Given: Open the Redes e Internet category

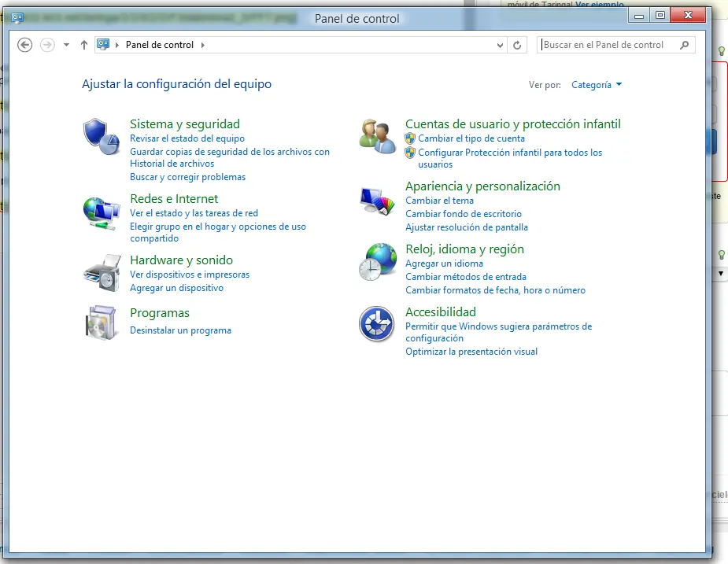Looking at the screenshot, I should pyautogui.click(x=174, y=199).
